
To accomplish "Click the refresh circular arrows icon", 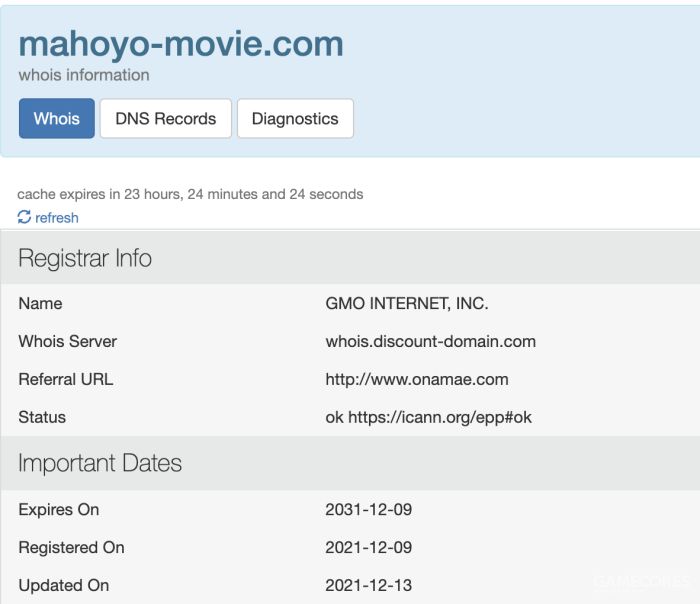I will pos(24,217).
